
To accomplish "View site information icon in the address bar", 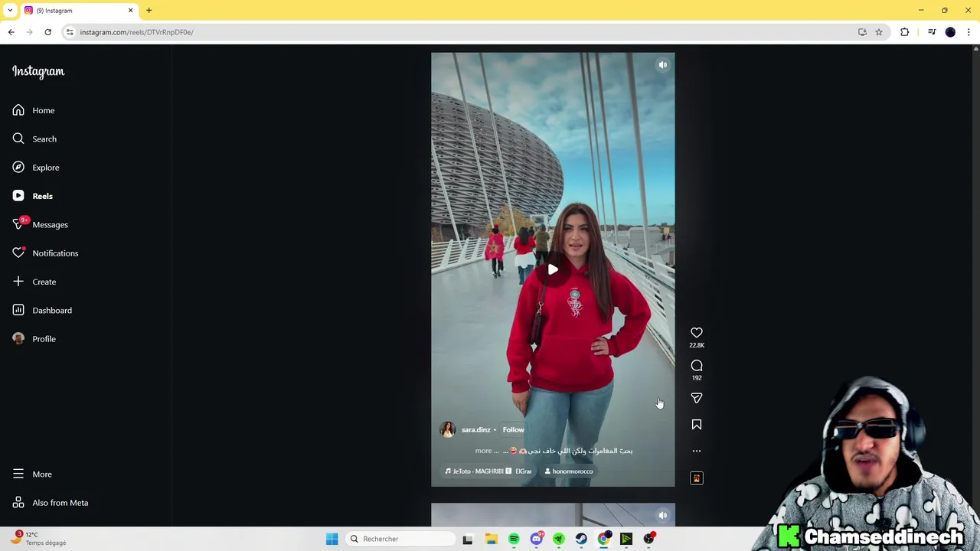I will (x=70, y=32).
